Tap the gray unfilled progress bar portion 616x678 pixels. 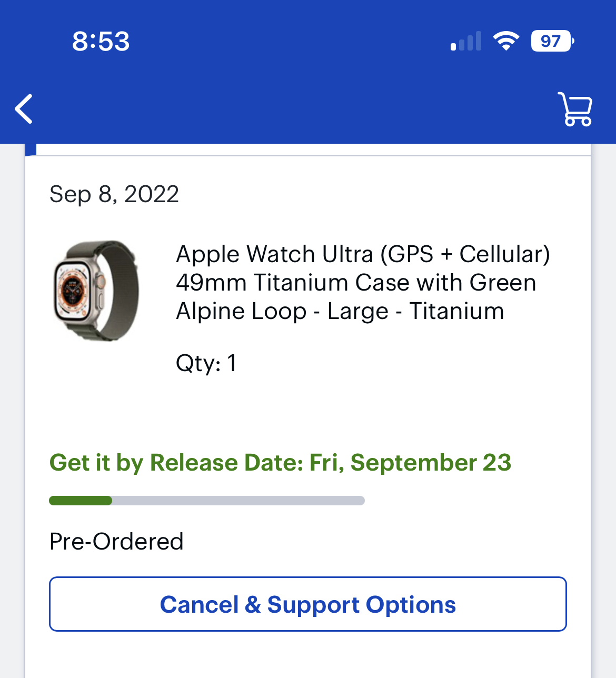click(x=238, y=501)
